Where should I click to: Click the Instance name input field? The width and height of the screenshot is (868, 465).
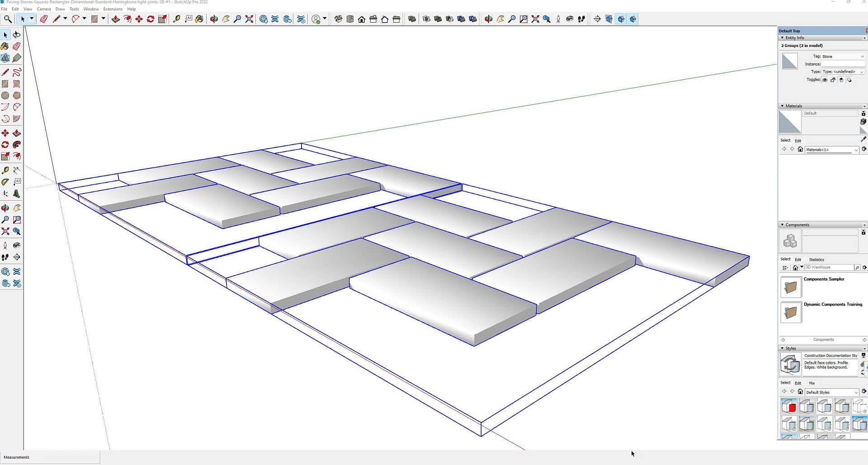(843, 64)
